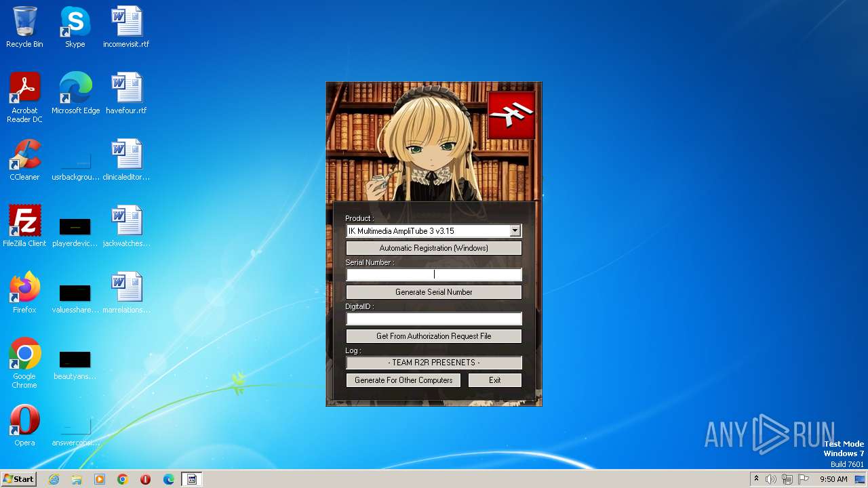Click the 9:50 AM taskbar clock
This screenshot has width=868, height=488.
click(833, 479)
